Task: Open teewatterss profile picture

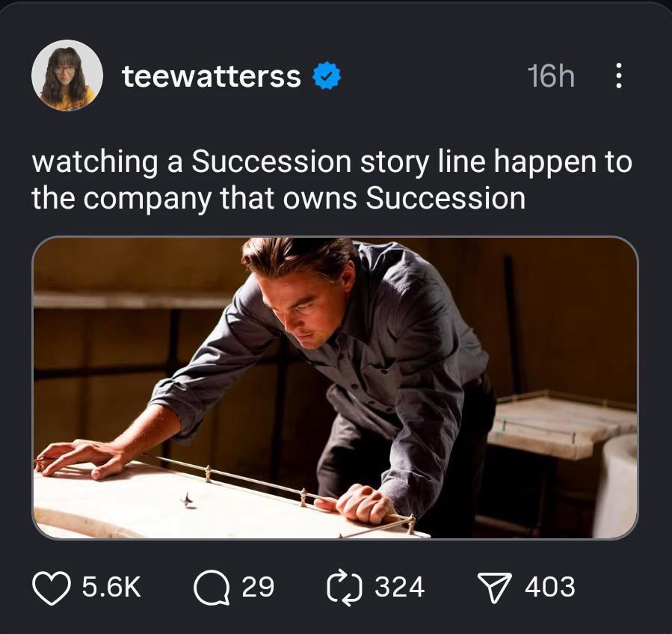Action: (67, 76)
